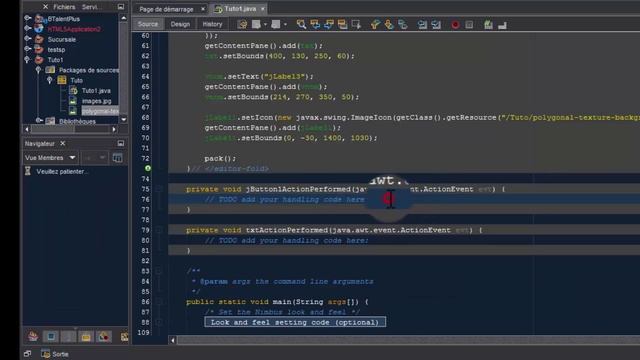Click the red-dot icon in bottom-left bar
This screenshot has height=360, width=640.
(104, 337)
